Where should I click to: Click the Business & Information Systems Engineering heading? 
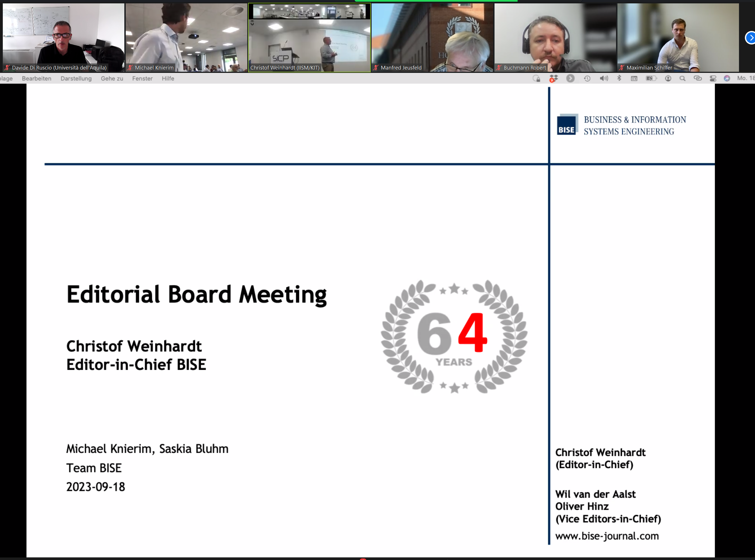click(635, 126)
